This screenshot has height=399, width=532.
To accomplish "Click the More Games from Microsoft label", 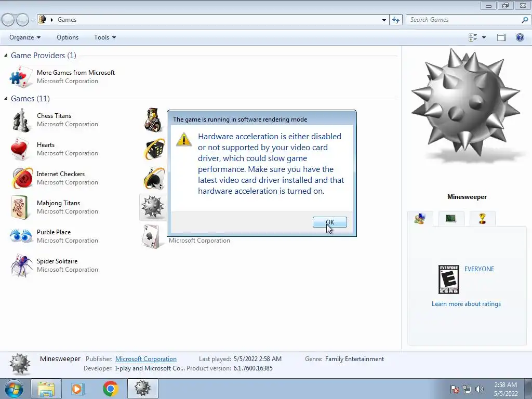I will click(x=76, y=73).
